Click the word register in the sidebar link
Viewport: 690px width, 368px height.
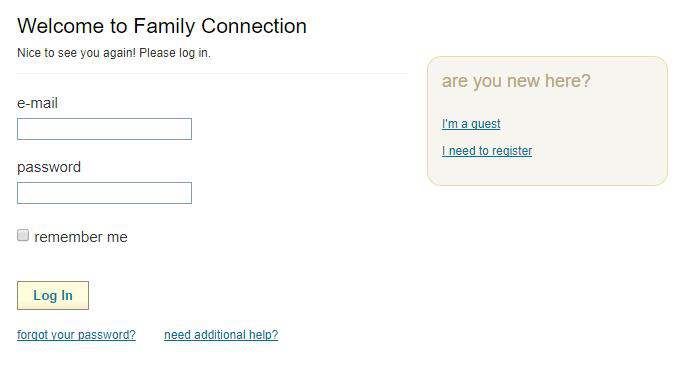(512, 151)
